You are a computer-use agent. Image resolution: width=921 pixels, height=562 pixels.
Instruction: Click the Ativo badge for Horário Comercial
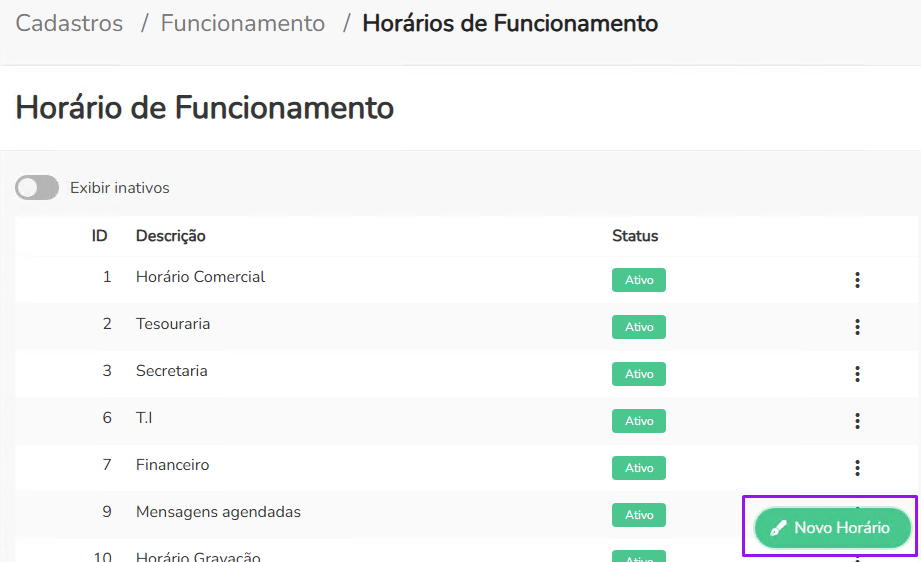click(638, 280)
